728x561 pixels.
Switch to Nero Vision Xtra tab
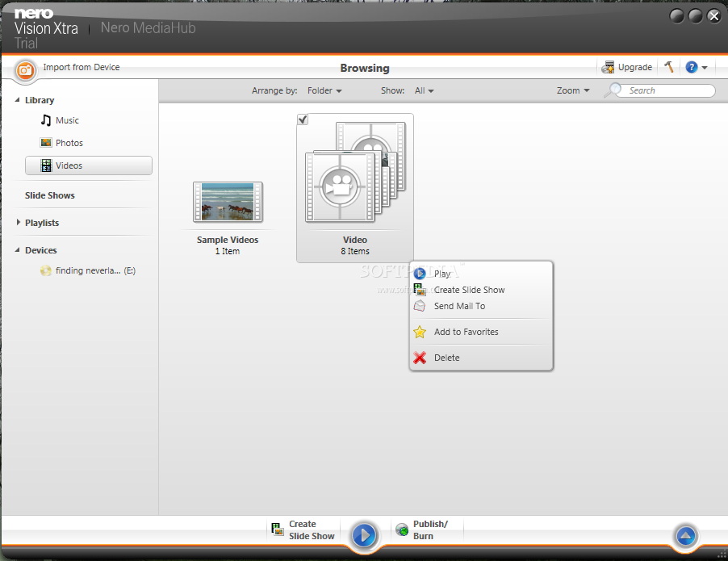coord(46,29)
